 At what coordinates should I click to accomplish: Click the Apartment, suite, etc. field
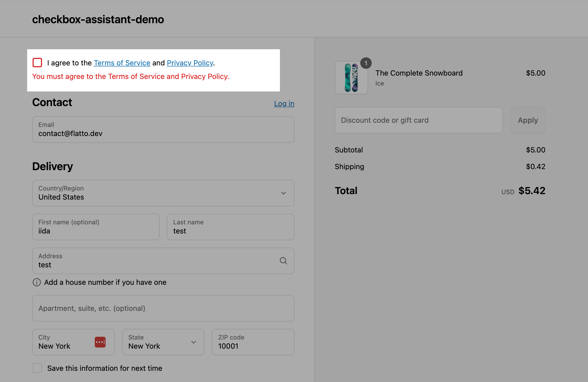[x=163, y=308]
